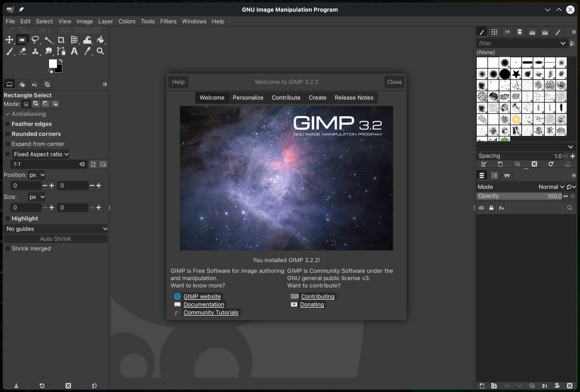Enable the Feather edges checkbox
Image resolution: width=580 pixels, height=392 pixels.
point(8,124)
